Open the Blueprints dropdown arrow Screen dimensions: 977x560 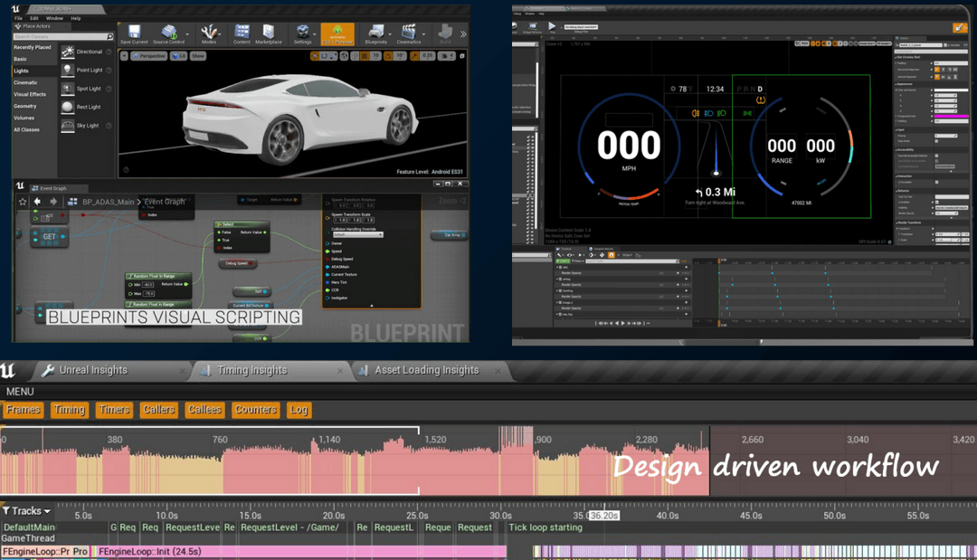[390, 35]
